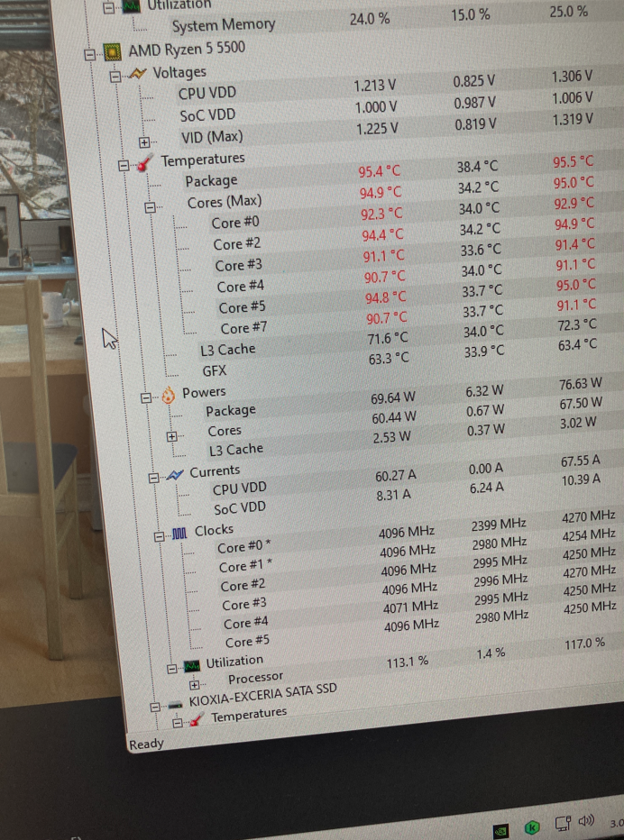Screen dimensions: 624x840
Task: Select the Core #3 temperature row
Action: (239, 265)
